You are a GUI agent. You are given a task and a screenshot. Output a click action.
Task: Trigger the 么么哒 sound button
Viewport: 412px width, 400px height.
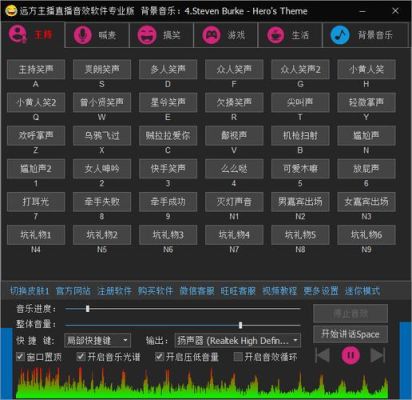[x=234, y=169]
